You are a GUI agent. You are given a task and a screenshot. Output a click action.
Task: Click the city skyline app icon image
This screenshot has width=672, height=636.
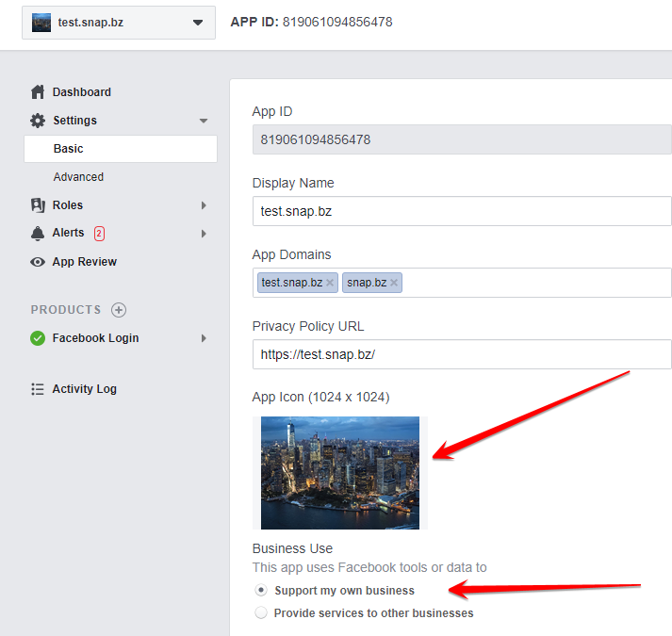point(340,473)
